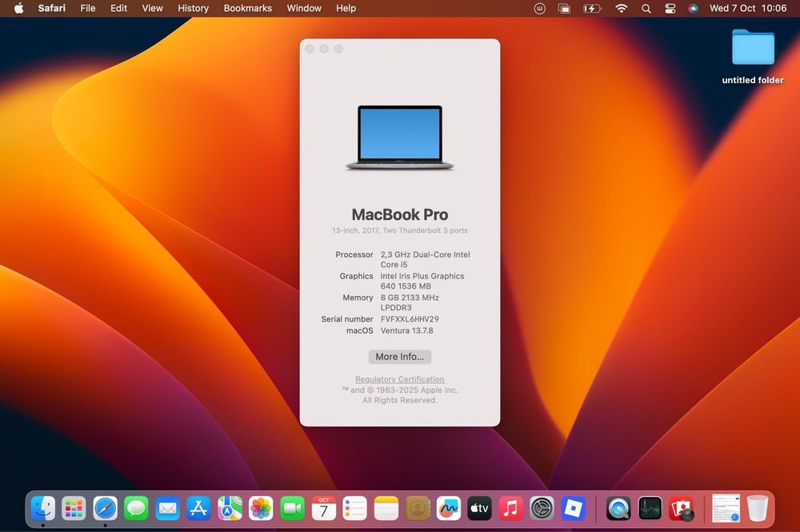Click the battery charging status icon
Viewport: 800px width, 532px height.
coord(592,8)
